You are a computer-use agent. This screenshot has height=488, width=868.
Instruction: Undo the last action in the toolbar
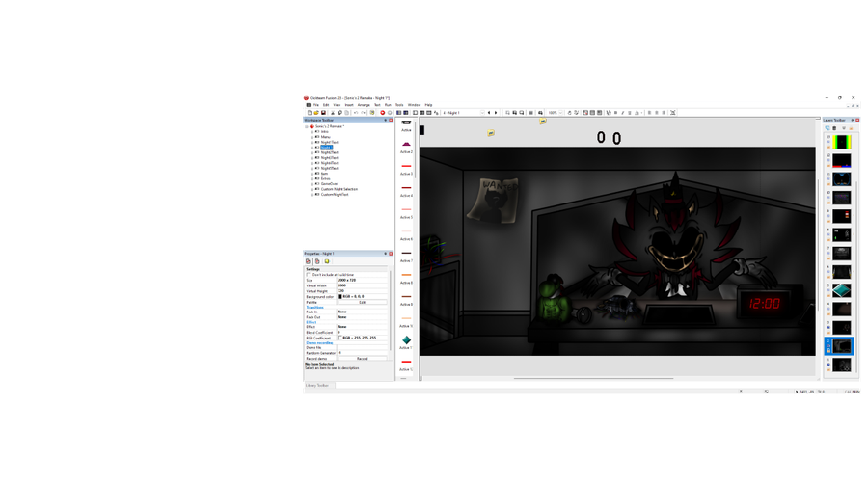tap(356, 112)
